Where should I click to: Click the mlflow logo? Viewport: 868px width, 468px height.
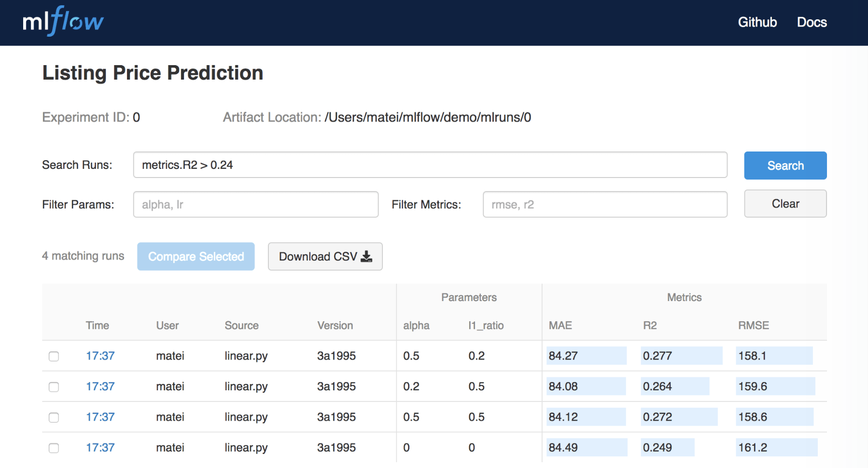point(63,21)
